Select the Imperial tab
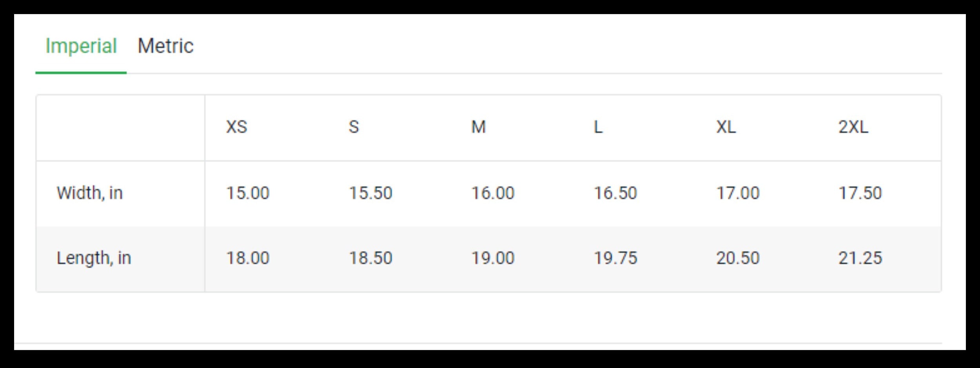 click(x=81, y=46)
